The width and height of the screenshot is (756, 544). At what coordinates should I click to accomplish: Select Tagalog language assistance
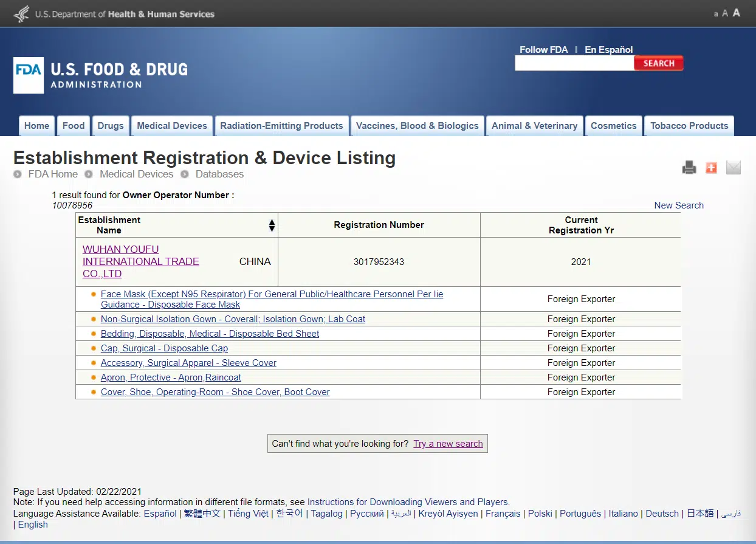[x=327, y=514]
